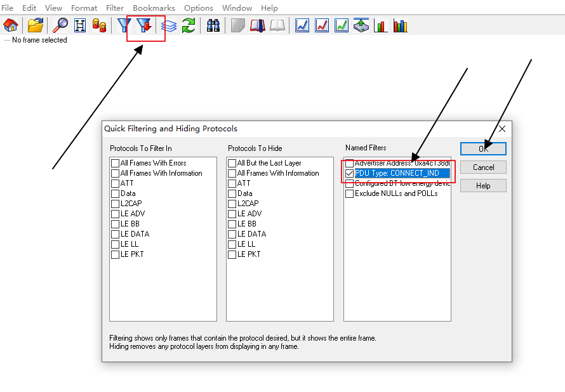This screenshot has height=392, width=565.
Task: Check Exclude NULLs and POLLs filter
Action: pos(349,193)
